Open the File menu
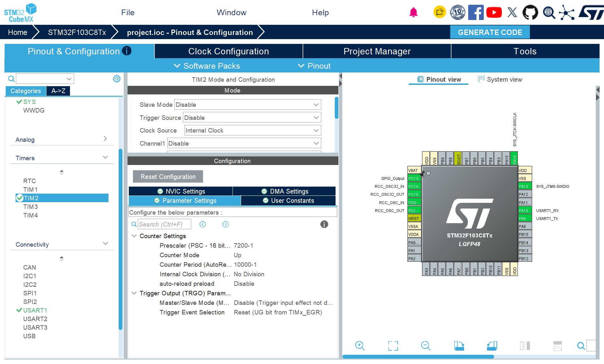 [x=128, y=12]
